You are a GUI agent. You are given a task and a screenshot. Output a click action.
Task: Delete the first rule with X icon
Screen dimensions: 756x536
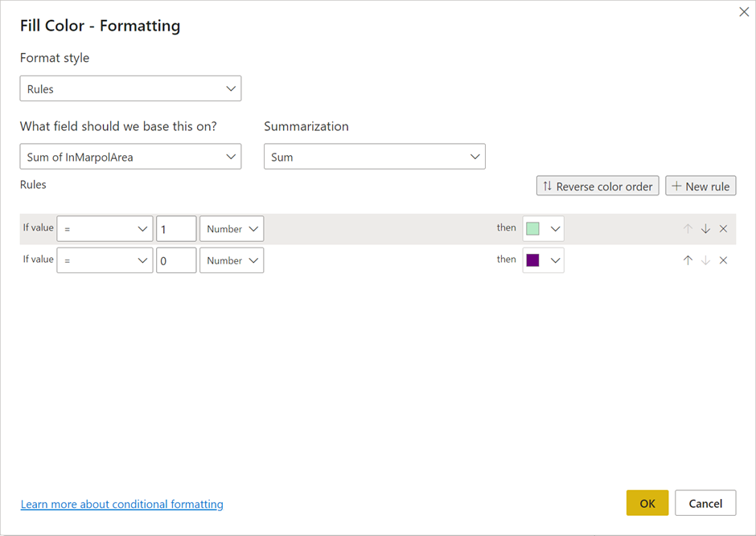pyautogui.click(x=723, y=229)
